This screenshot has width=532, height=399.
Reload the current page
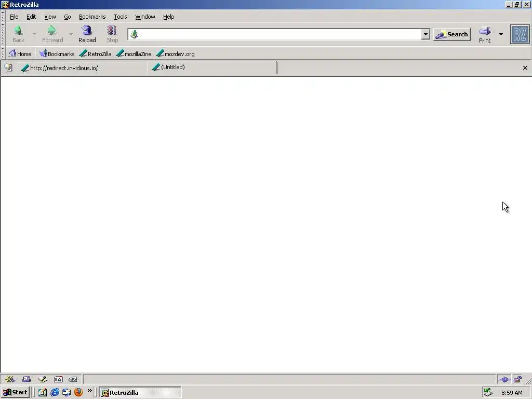(87, 34)
